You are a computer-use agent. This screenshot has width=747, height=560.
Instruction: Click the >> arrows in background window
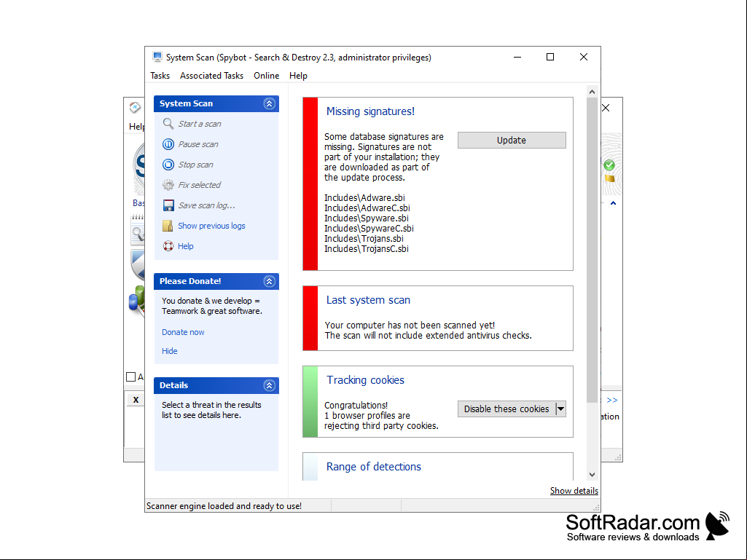[x=612, y=400]
